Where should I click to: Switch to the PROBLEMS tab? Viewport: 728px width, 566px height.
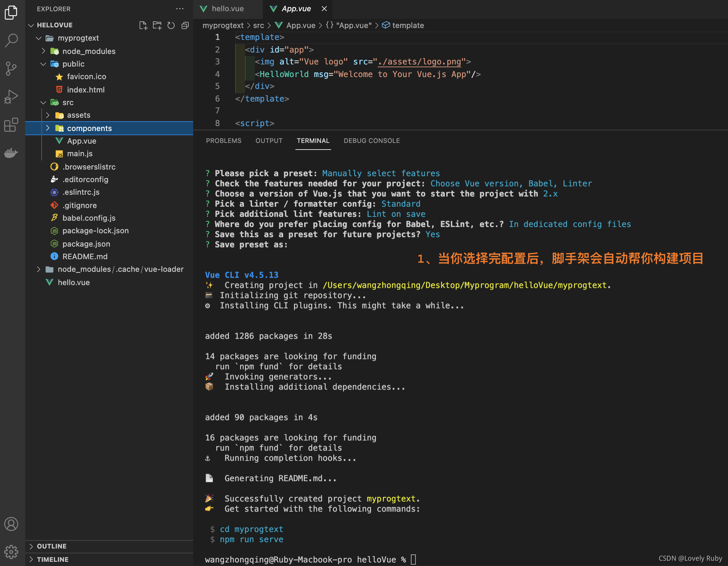click(x=223, y=140)
